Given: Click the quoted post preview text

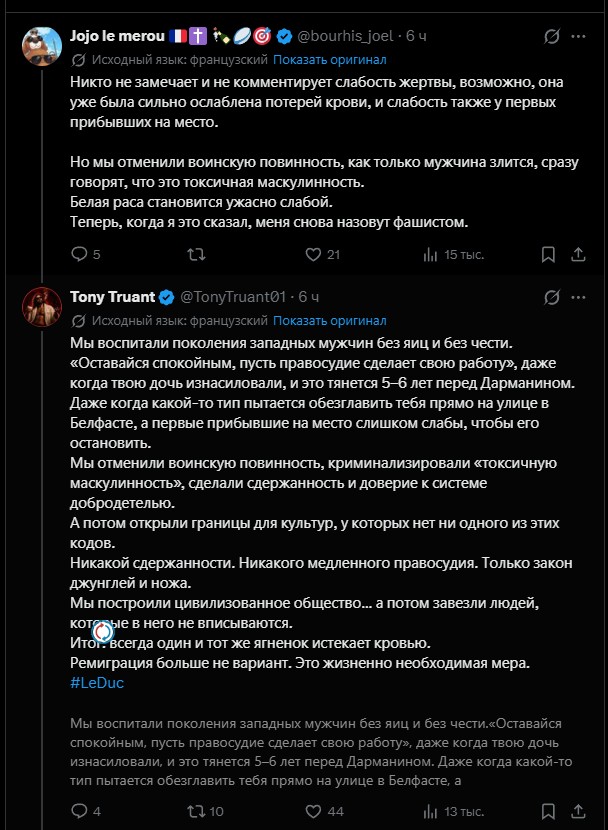Looking at the screenshot, I should click(321, 752).
